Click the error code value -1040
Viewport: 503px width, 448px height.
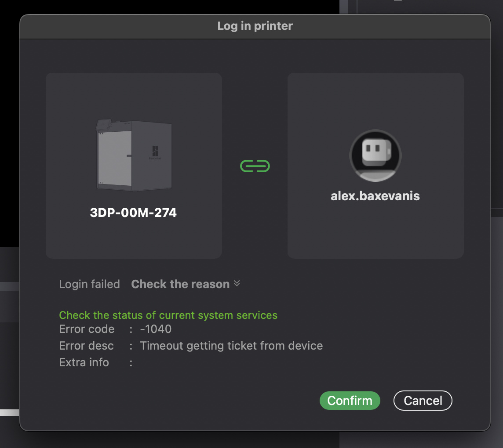coord(156,329)
